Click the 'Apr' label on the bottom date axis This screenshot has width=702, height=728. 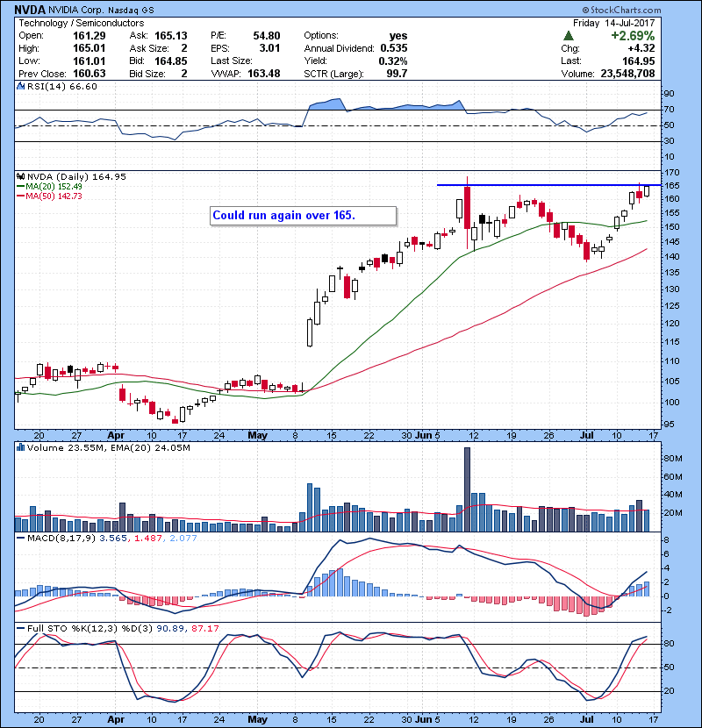click(x=116, y=719)
